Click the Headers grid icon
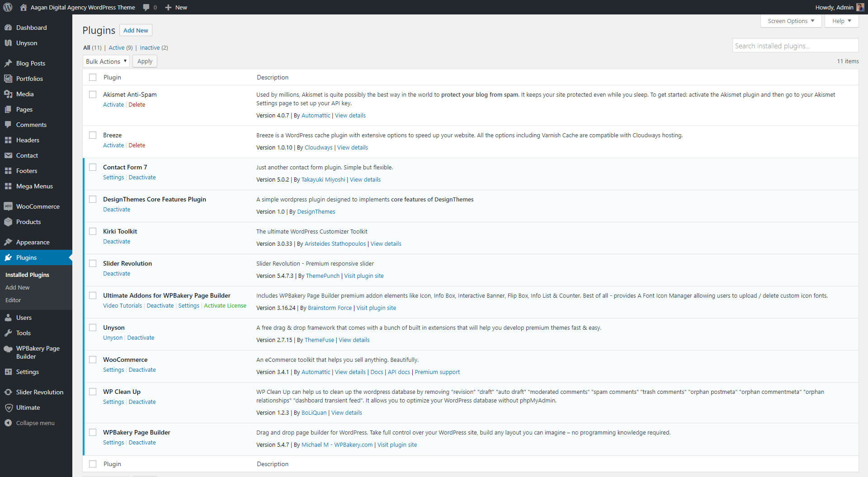 coord(8,140)
